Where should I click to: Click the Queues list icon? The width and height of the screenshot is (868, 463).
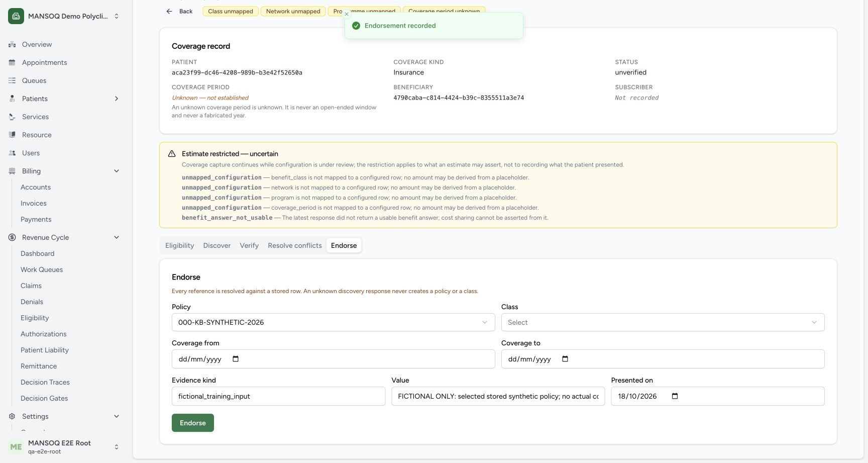tap(12, 81)
